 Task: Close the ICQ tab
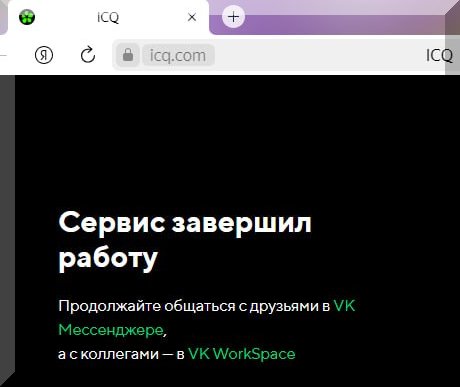(192, 17)
